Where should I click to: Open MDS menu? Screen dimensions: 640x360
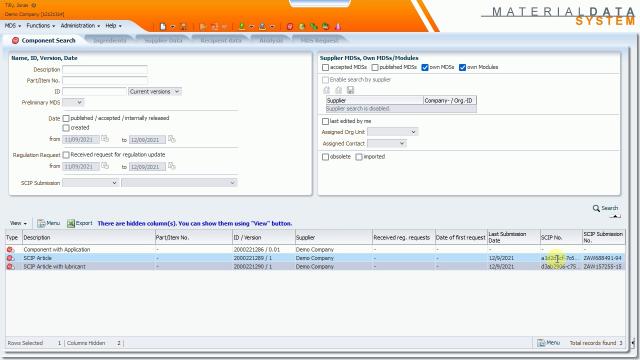(13, 26)
